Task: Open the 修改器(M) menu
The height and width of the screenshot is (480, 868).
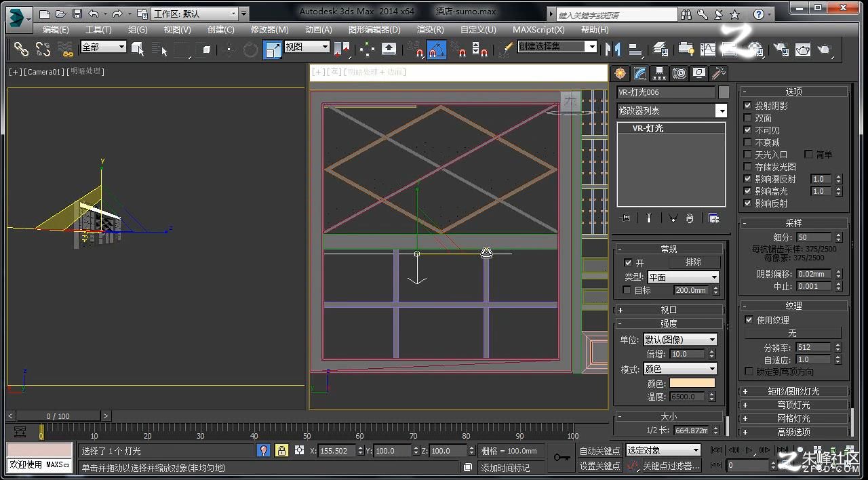Action: click(x=270, y=30)
